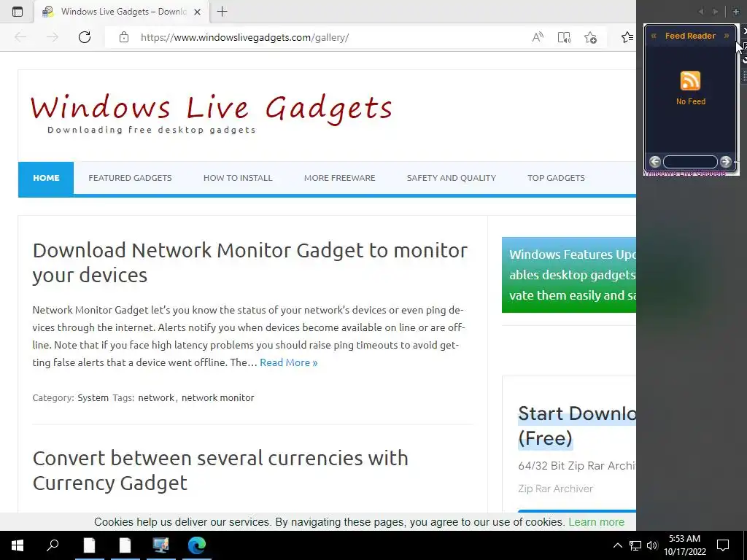Open the TOP GADGETS menu
747x560 pixels.
pos(556,178)
